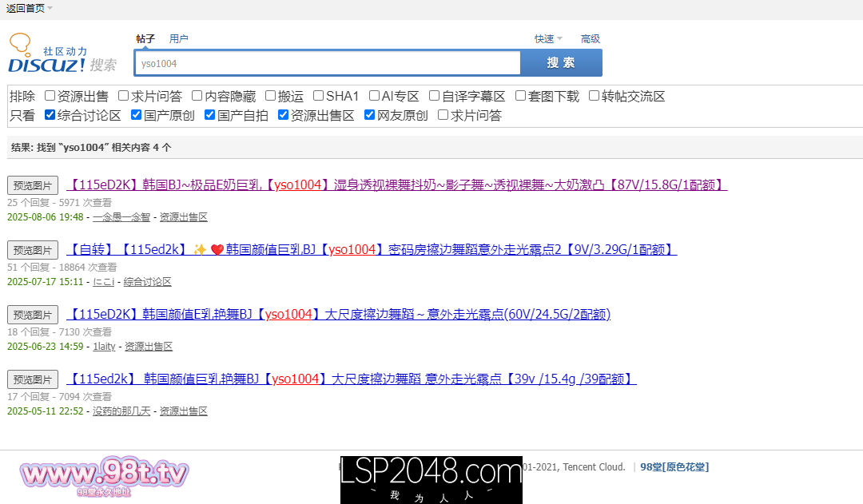The width and height of the screenshot is (863, 504).
Task: Click the LSP2048.com banner image
Action: coord(431,479)
